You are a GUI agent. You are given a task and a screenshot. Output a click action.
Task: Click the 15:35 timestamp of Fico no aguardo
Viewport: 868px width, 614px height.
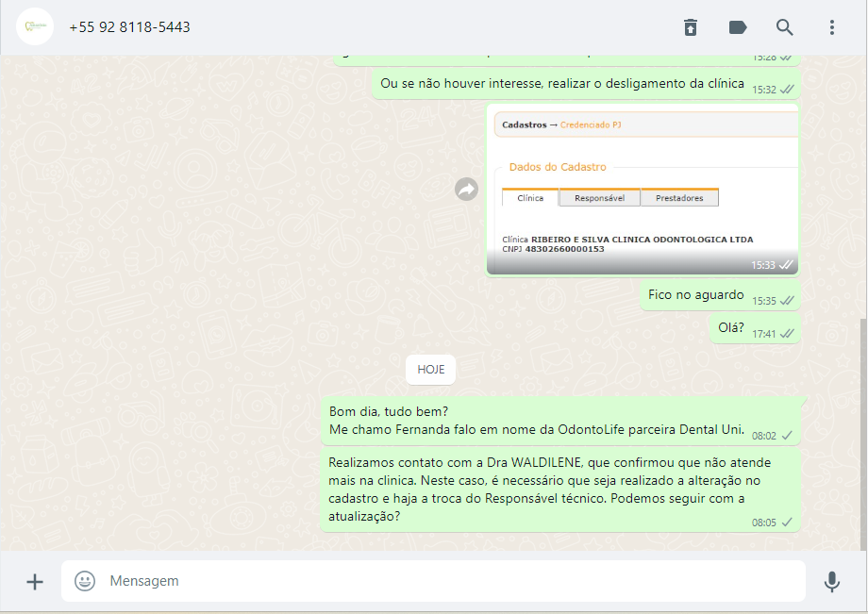tap(764, 302)
